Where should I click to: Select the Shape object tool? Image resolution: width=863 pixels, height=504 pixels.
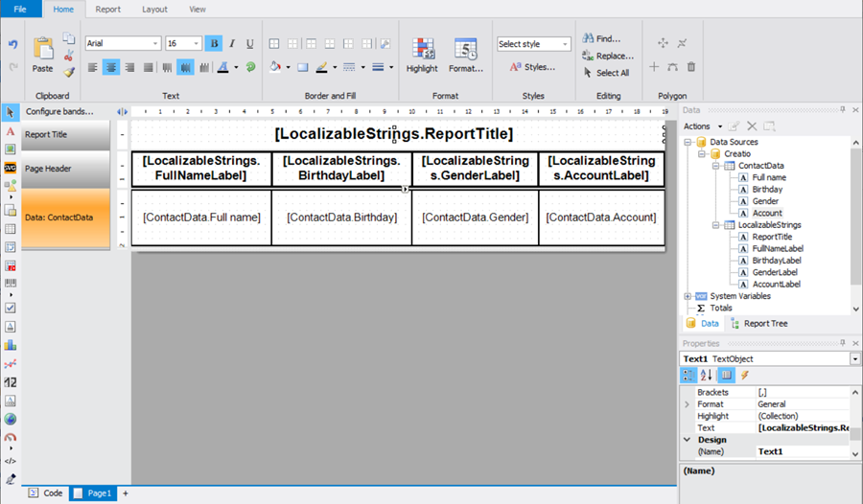click(10, 186)
